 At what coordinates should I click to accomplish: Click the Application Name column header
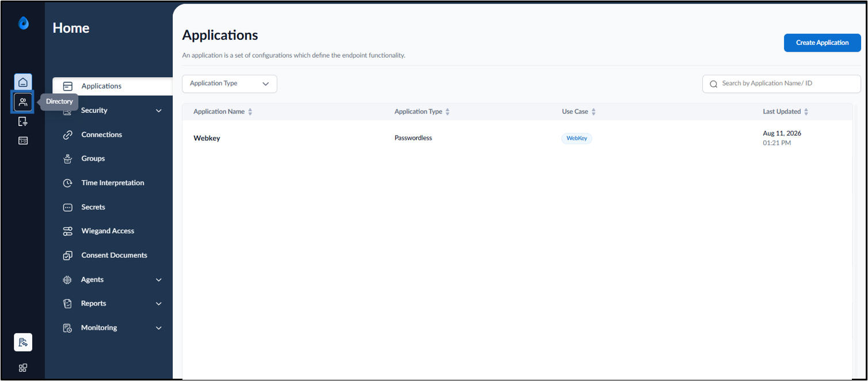(219, 112)
